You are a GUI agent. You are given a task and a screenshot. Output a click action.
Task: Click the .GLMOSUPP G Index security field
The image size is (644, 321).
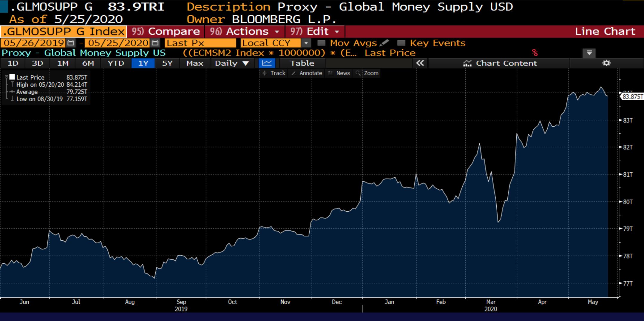64,31
